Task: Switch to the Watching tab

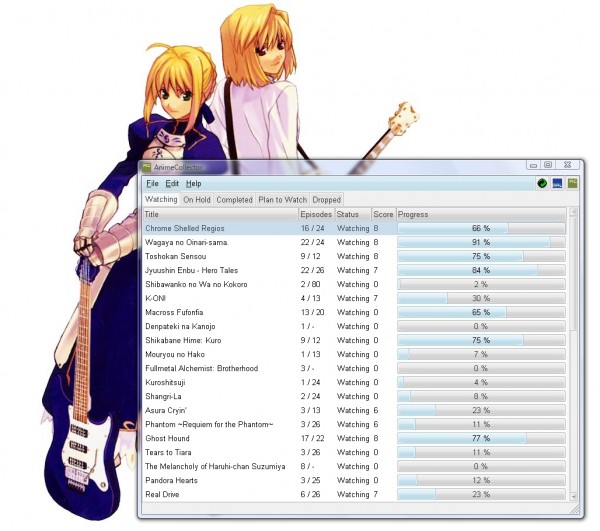Action: 161,199
